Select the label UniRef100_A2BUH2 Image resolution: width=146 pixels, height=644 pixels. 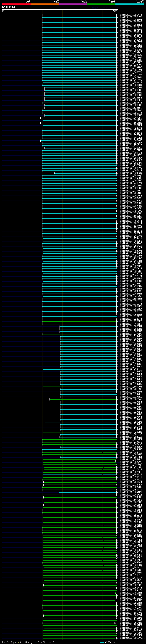point(131,432)
